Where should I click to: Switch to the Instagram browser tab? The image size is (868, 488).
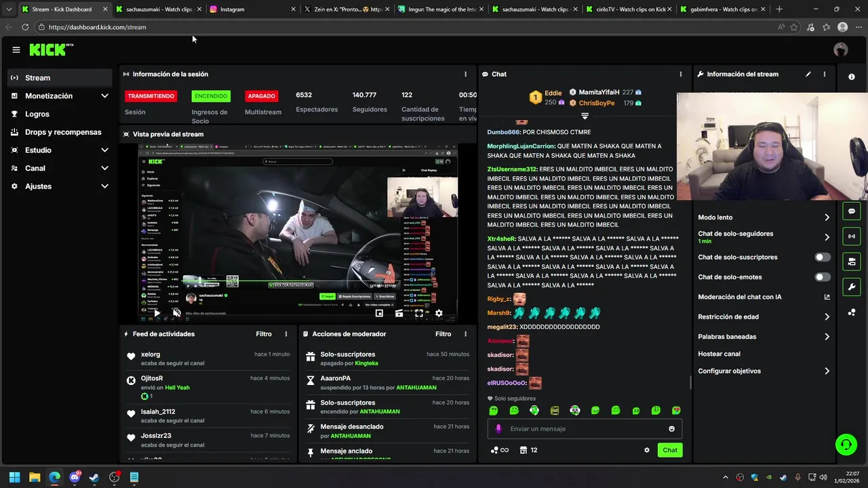coord(252,9)
